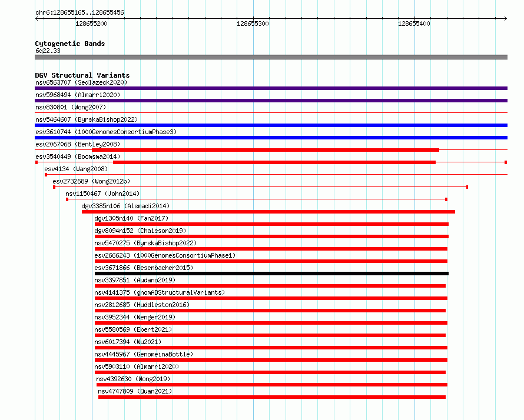Screen dimensions: 524x420
Task: Click the red bar under nsv4141375 gnomAD
Action: pyautogui.click(x=271, y=298)
